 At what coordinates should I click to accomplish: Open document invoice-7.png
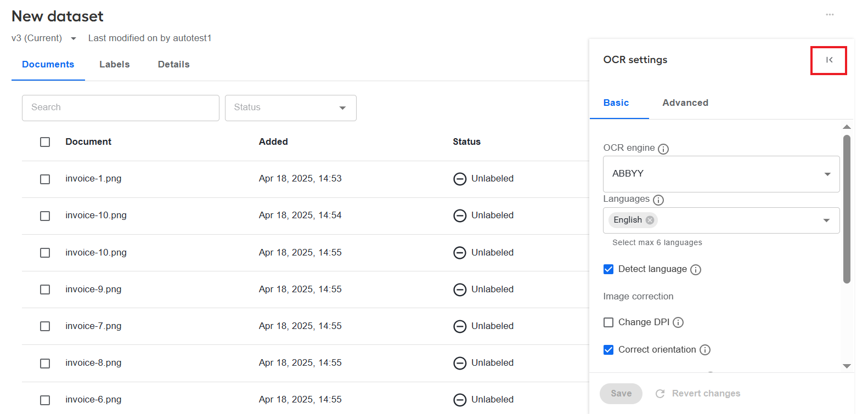93,326
